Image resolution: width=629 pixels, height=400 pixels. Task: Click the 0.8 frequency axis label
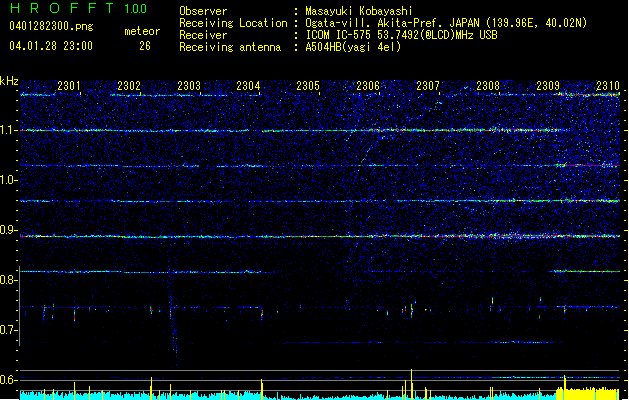pos(9,280)
